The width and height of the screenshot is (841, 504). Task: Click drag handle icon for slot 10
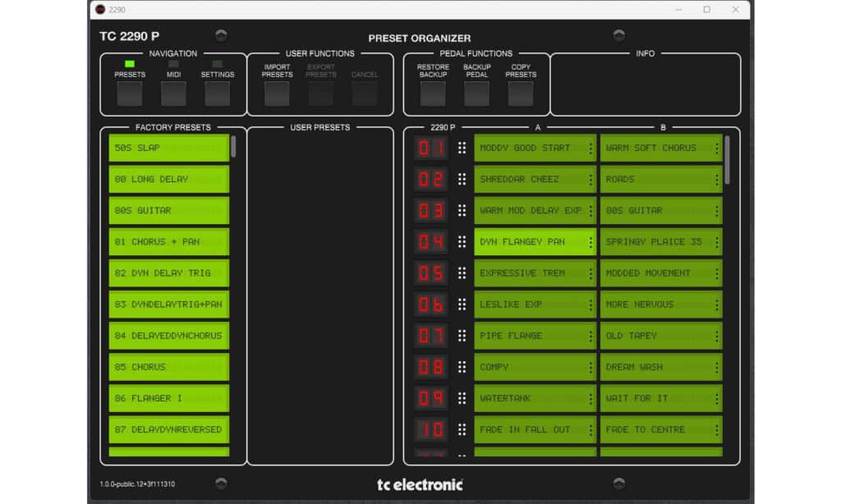(x=462, y=430)
